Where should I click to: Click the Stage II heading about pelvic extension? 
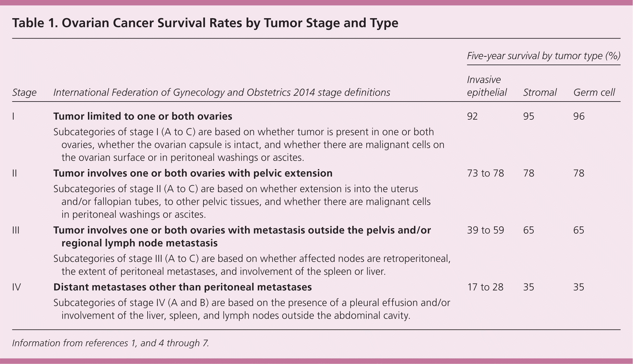[x=193, y=174]
